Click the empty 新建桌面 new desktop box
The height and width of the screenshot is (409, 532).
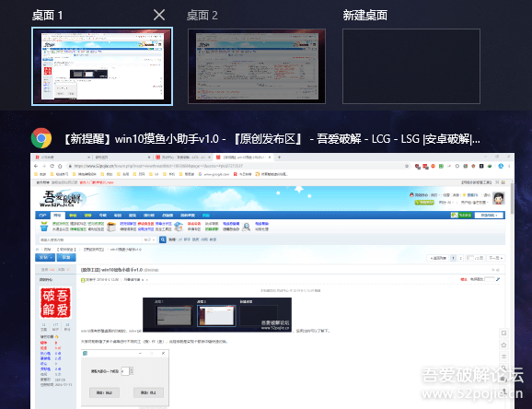(x=411, y=66)
